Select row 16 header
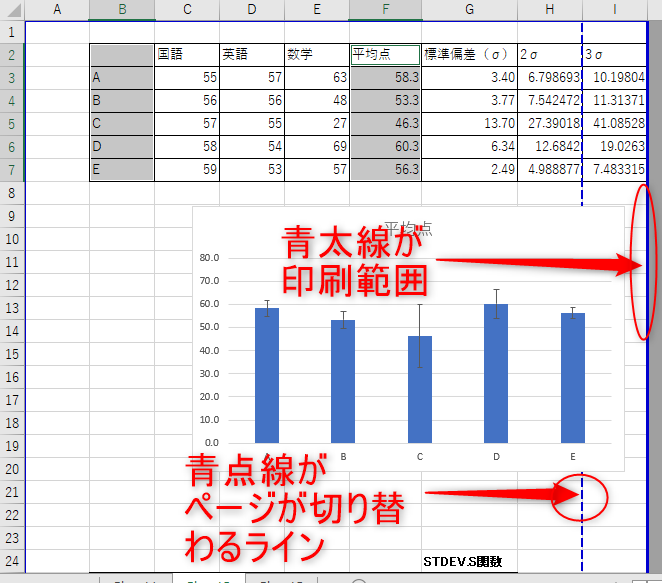 point(12,377)
